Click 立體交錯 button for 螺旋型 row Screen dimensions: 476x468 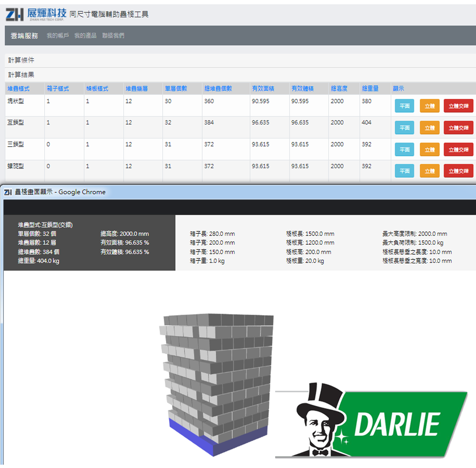point(458,171)
